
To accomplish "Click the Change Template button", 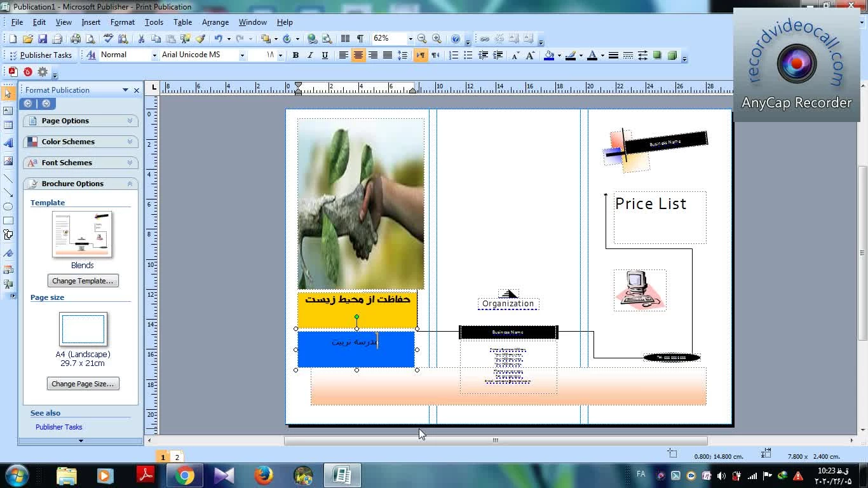I will (x=83, y=281).
